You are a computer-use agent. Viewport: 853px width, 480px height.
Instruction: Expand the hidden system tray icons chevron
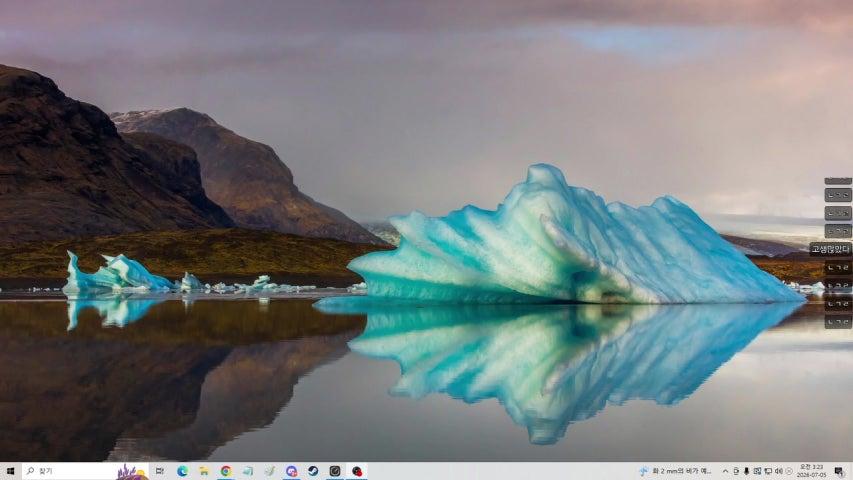tap(726, 471)
